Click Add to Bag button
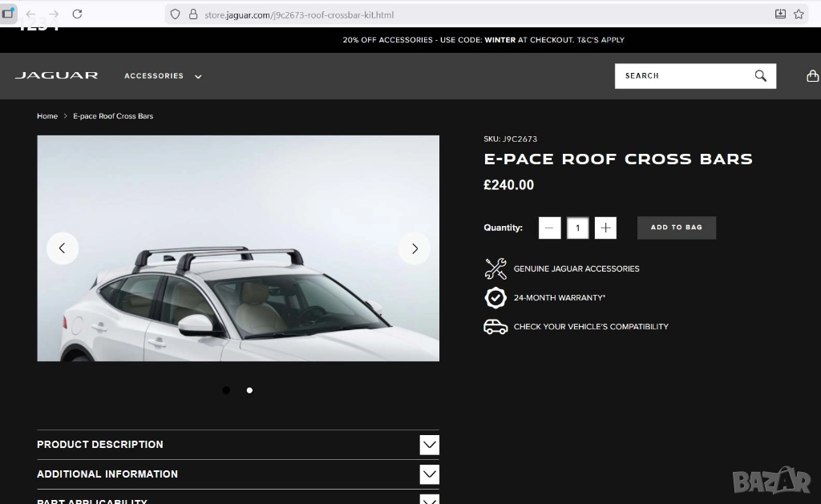821x504 pixels. point(677,228)
